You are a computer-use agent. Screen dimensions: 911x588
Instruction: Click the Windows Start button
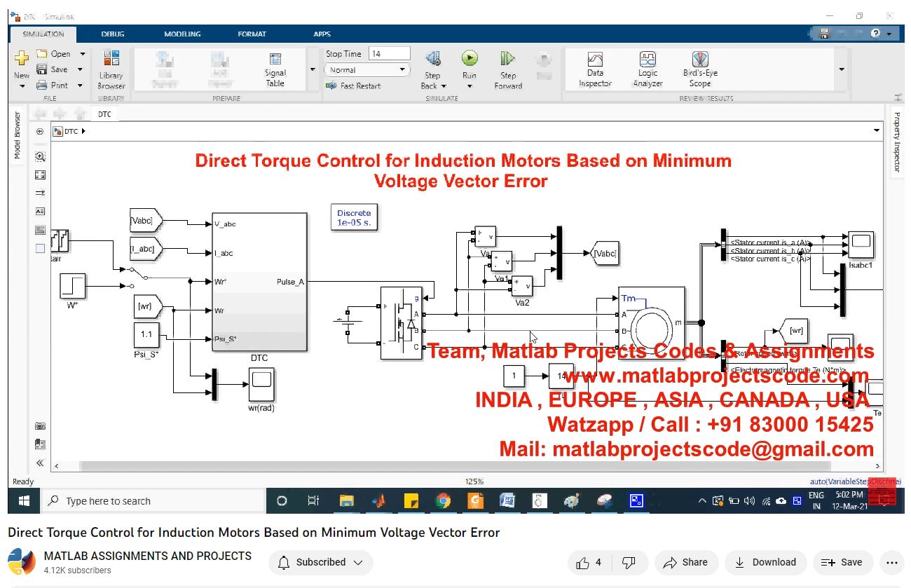point(24,501)
